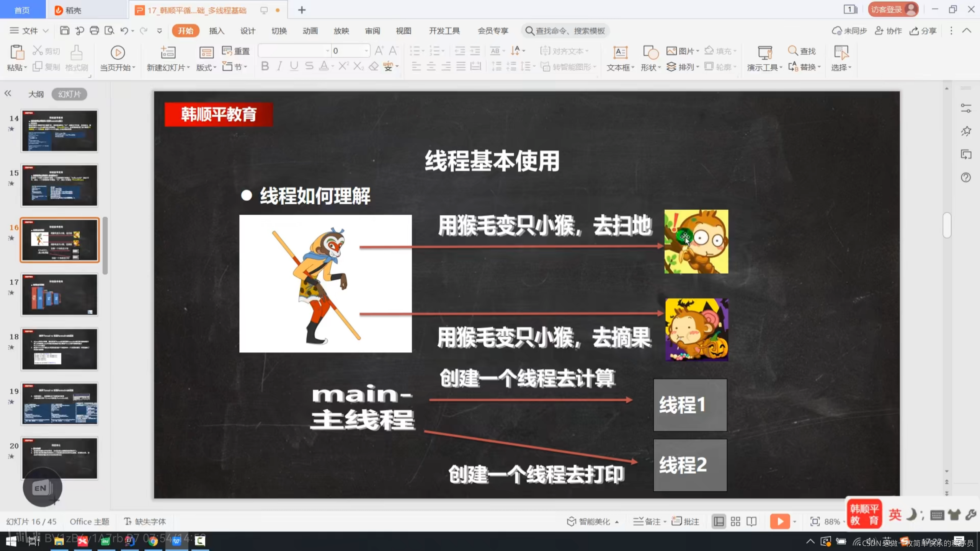The width and height of the screenshot is (980, 551).
Task: Click the orange slideshow play button
Action: [780, 521]
